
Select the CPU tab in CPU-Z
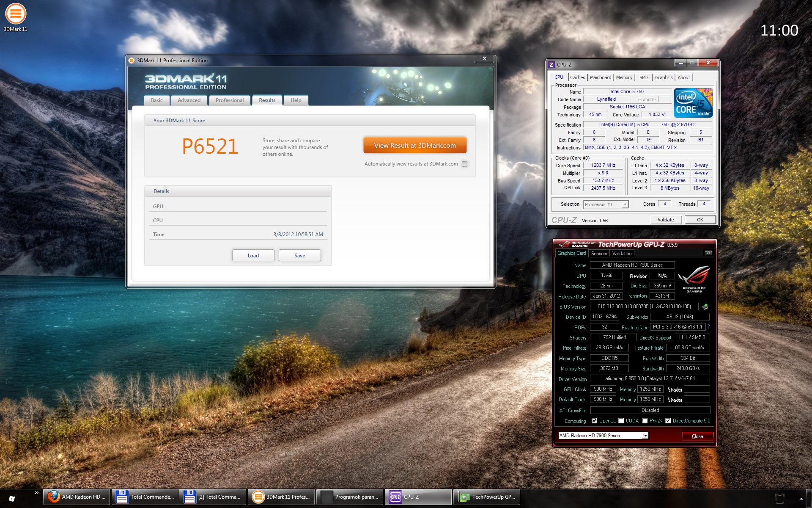559,77
